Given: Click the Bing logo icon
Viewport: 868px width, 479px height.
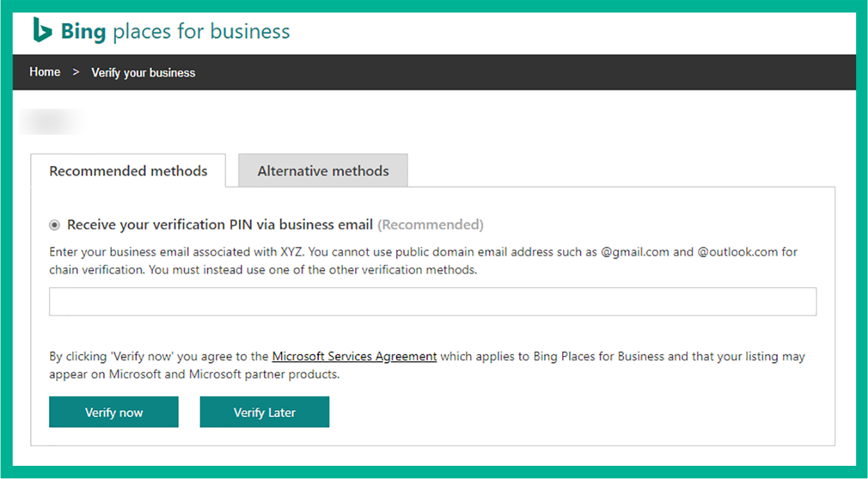Looking at the screenshot, I should click(x=43, y=30).
